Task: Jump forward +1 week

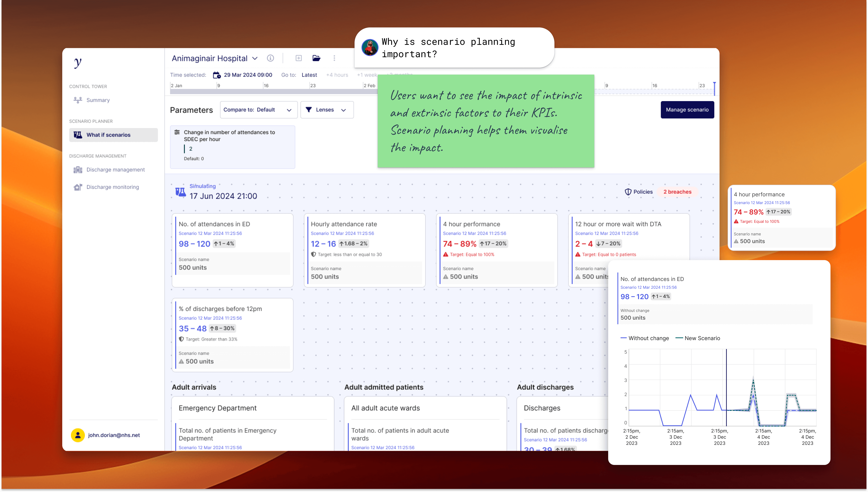Action: pyautogui.click(x=367, y=75)
